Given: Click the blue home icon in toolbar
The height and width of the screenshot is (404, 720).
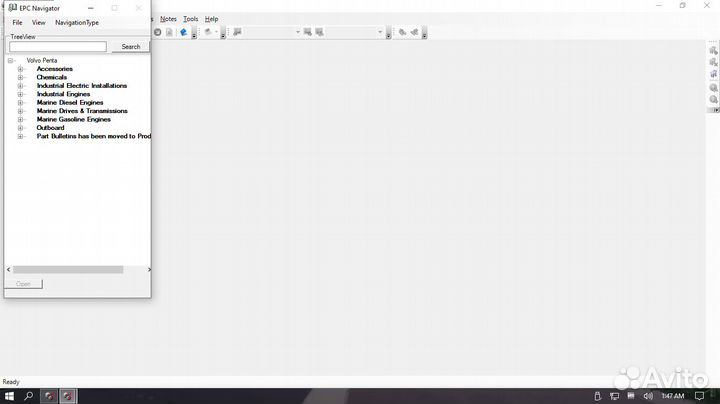Looking at the screenshot, I should 184,32.
